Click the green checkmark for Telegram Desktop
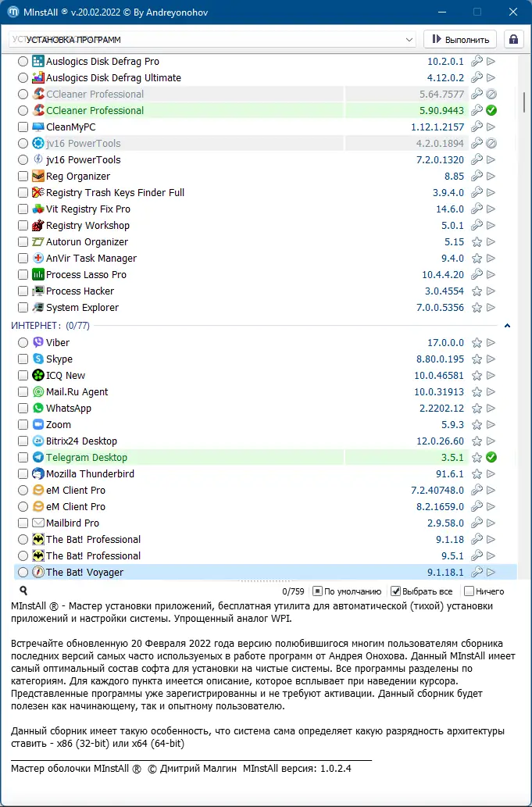Image resolution: width=532 pixels, height=807 pixels. coord(491,458)
